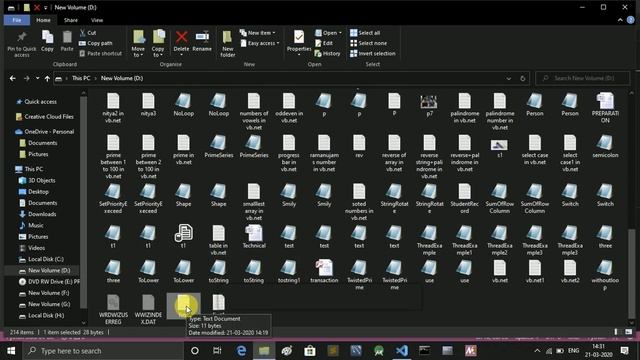Click the Back navigation arrow
This screenshot has width=640, height=360.
point(13,78)
